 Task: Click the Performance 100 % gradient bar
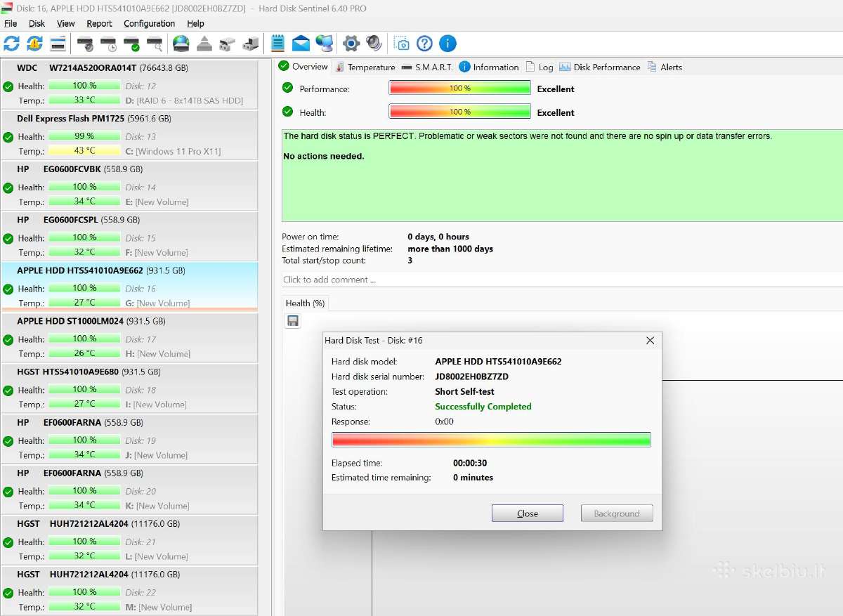pyautogui.click(x=460, y=89)
